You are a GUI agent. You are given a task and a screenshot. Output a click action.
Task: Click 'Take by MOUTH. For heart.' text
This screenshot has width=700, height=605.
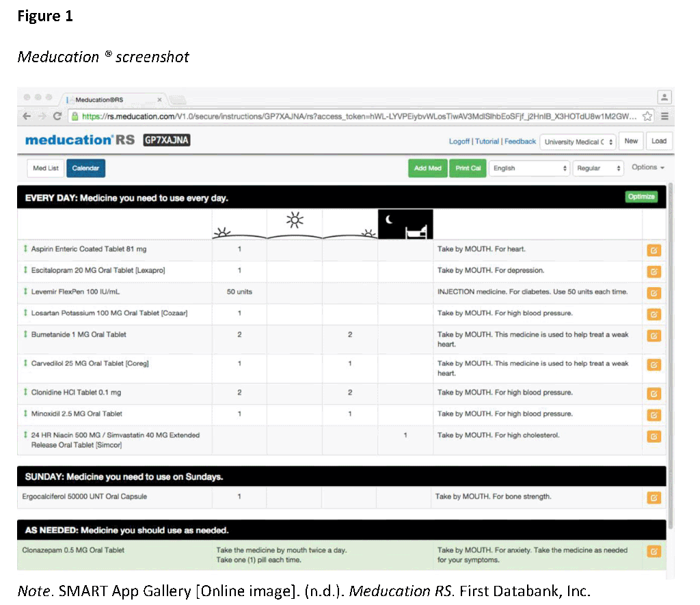tap(481, 249)
